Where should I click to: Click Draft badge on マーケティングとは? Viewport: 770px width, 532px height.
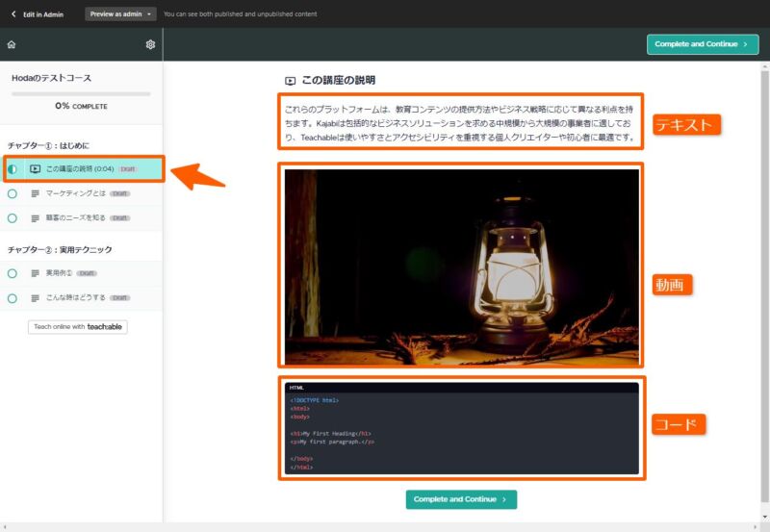pyautogui.click(x=119, y=194)
